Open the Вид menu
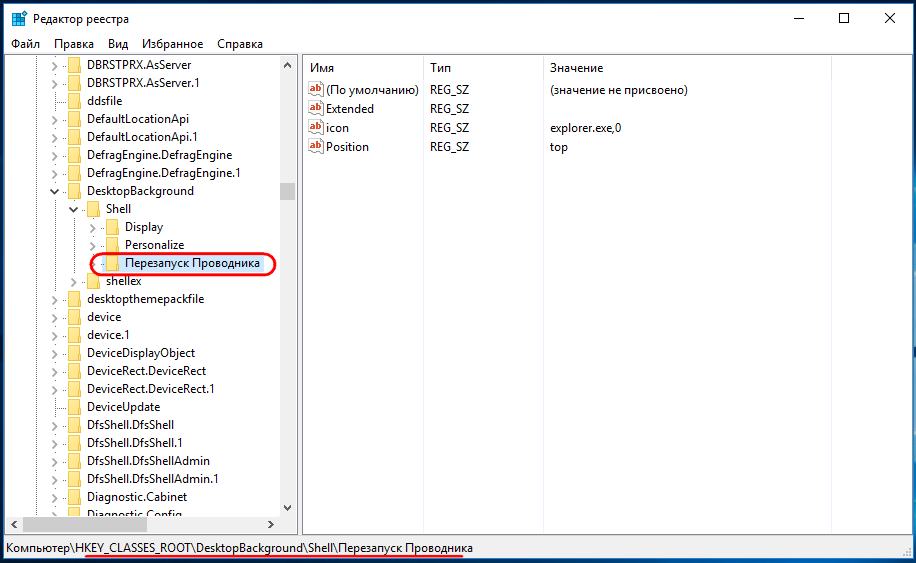This screenshot has width=916, height=563. point(117,44)
